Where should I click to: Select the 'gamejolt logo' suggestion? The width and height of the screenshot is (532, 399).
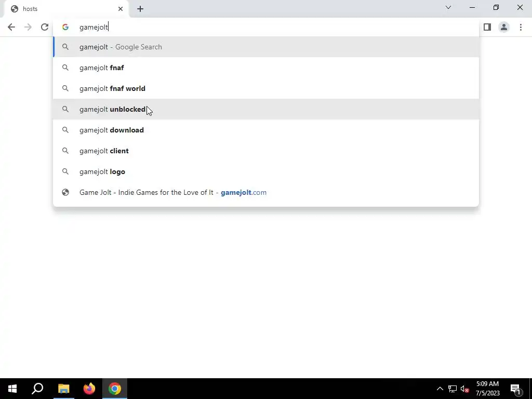pyautogui.click(x=266, y=171)
